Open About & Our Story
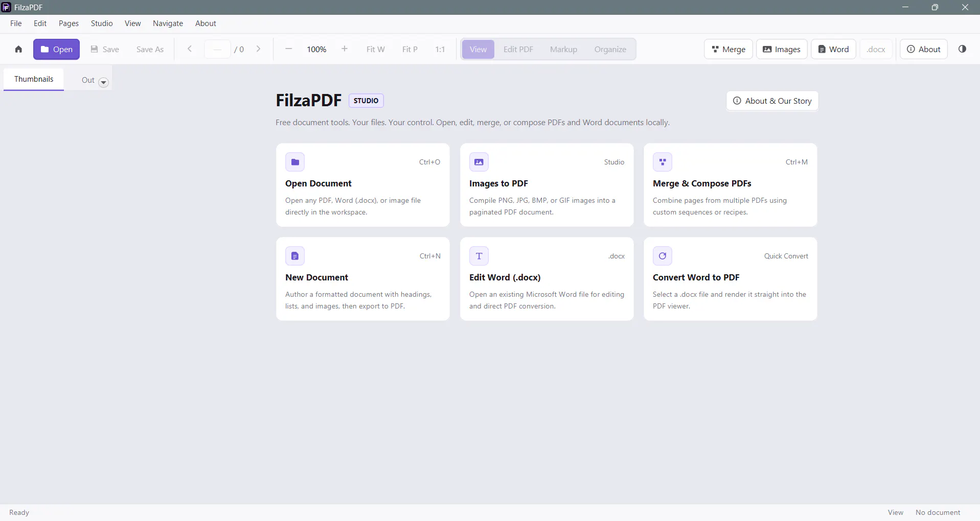 tap(772, 101)
